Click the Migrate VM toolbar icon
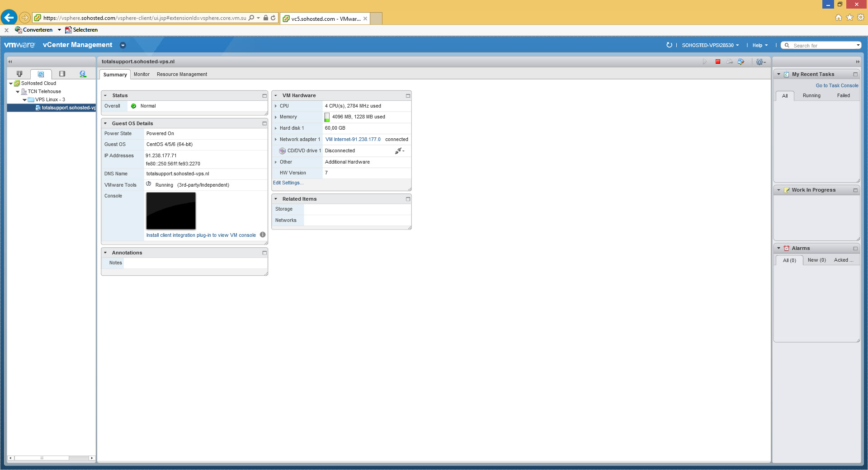This screenshot has width=868, height=470. pyautogui.click(x=730, y=61)
